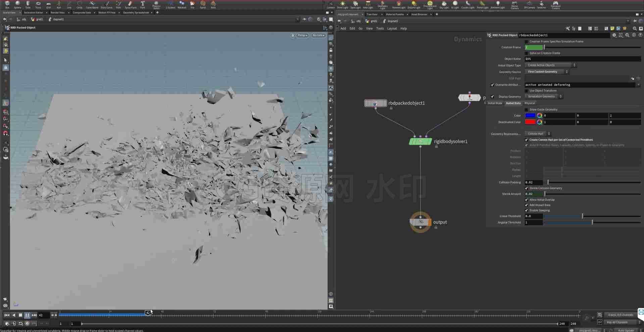Toggle Add Impact Data checkbox
Image resolution: width=644 pixels, height=332 pixels.
[526, 205]
